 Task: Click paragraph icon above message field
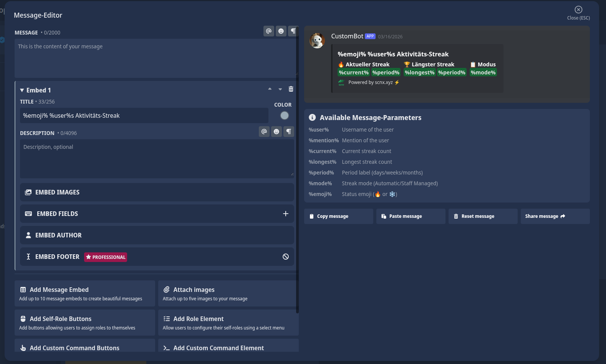click(293, 31)
